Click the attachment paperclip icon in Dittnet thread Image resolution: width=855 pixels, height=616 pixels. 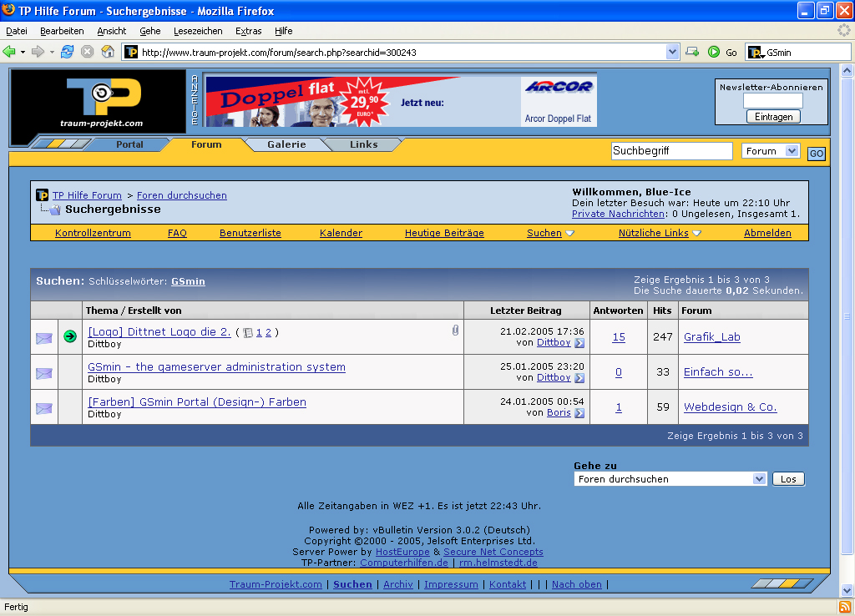click(455, 331)
